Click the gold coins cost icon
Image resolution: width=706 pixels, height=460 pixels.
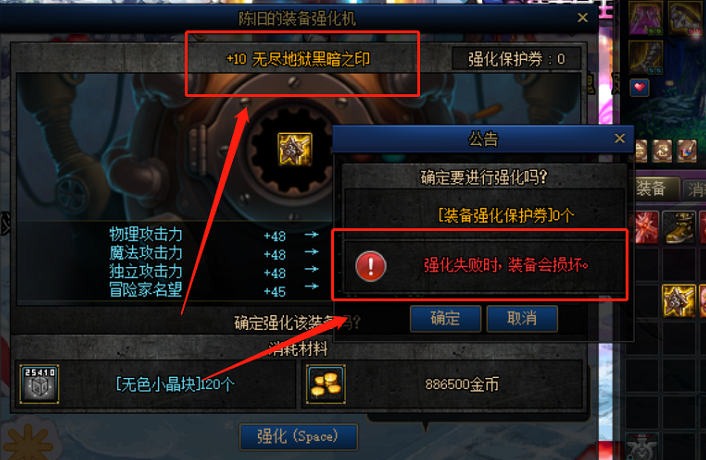click(x=326, y=384)
